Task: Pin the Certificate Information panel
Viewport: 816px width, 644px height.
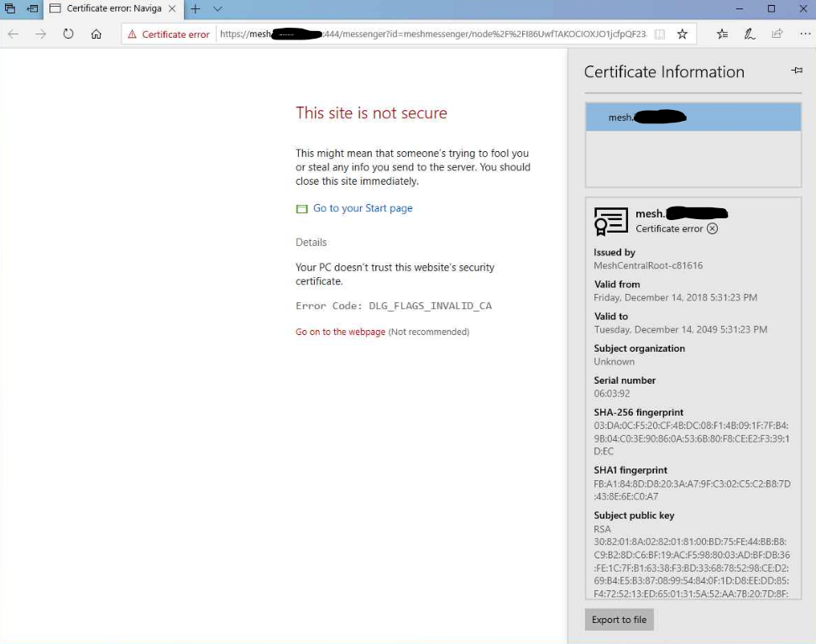Action: pos(796,71)
